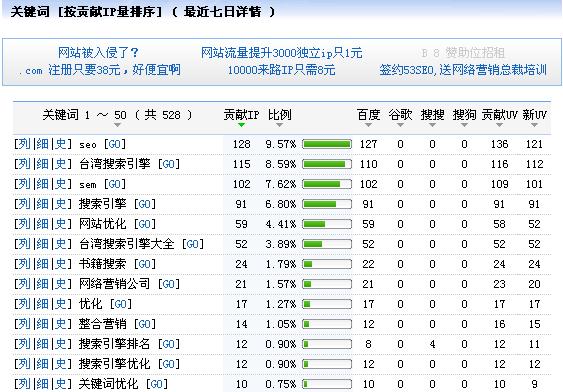The width and height of the screenshot is (563, 392).
Task: Open 细 details for sem keyword
Action: pos(42,184)
